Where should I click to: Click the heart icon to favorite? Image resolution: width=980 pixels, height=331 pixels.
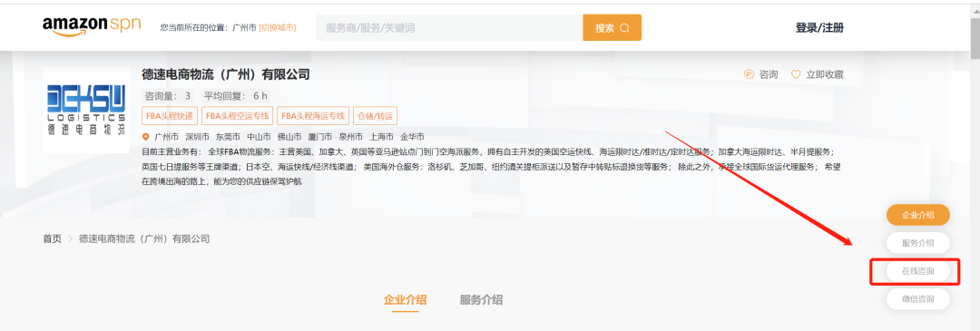[796, 74]
